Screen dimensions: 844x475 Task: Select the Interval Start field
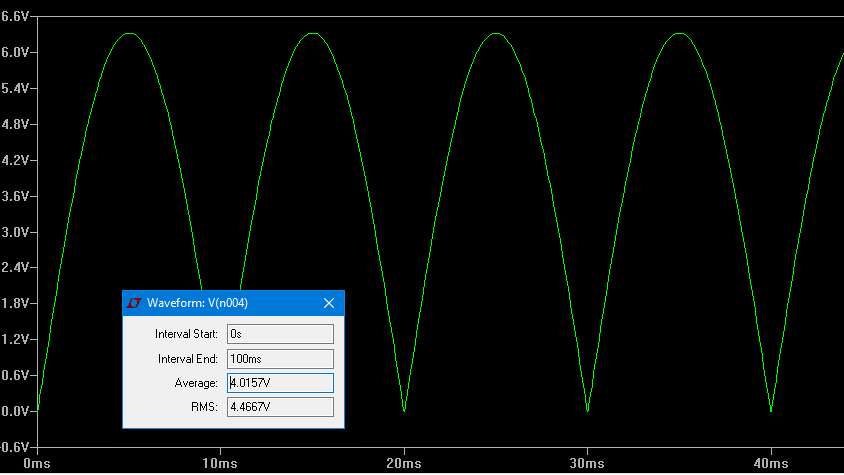point(280,334)
